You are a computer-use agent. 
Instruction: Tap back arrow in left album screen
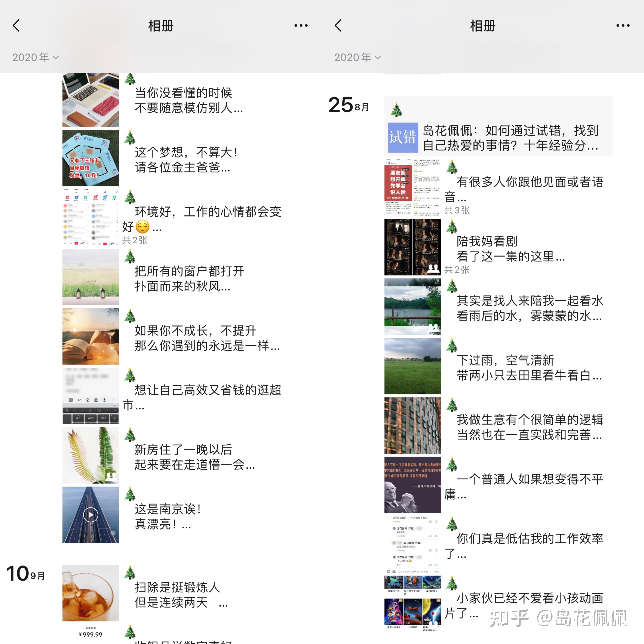[x=16, y=26]
